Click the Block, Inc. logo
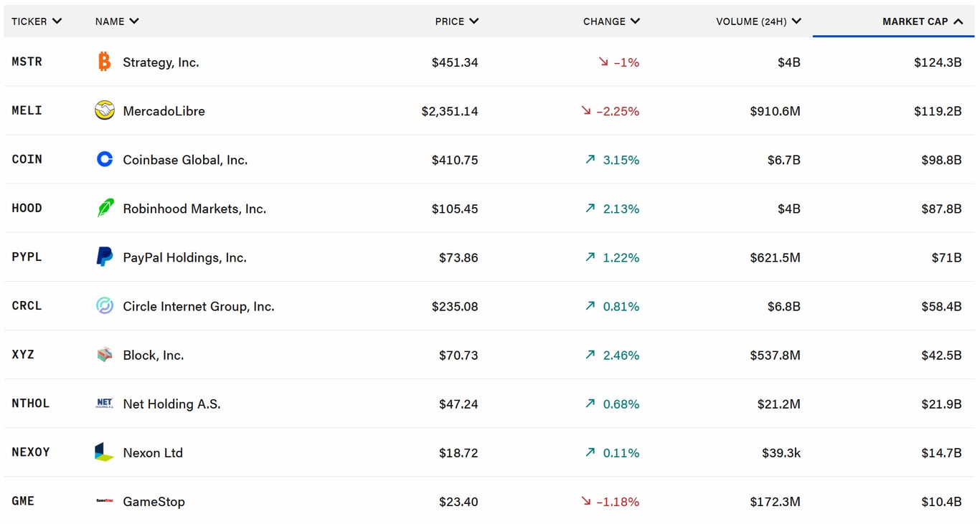Viewport: 980px width, 524px height. (105, 355)
